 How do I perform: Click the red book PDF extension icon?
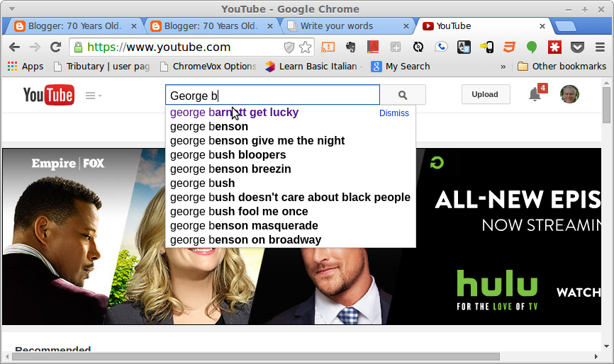click(373, 47)
